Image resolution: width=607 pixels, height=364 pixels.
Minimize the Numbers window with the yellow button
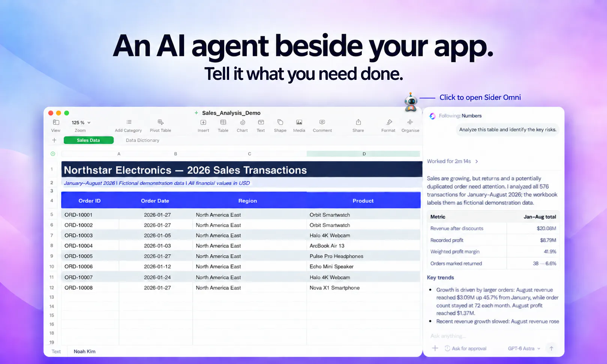click(58, 113)
